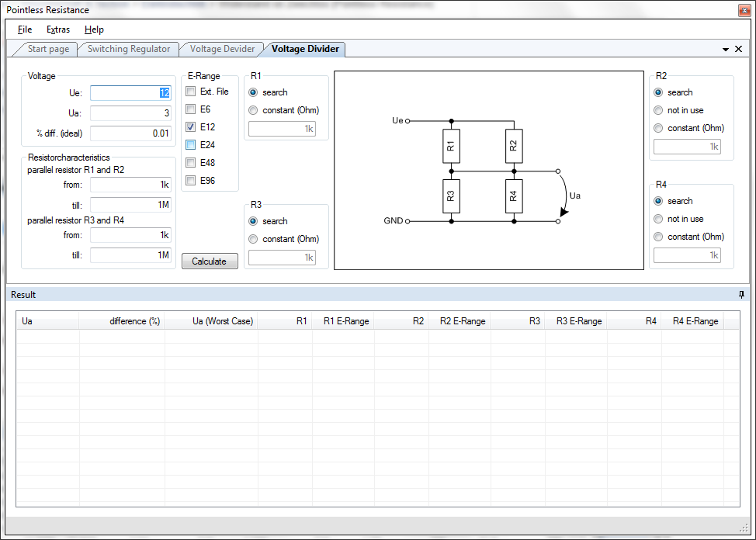Click R1 and R2 parallel 'from' field
Viewport: 756px width, 540px height.
[130, 184]
